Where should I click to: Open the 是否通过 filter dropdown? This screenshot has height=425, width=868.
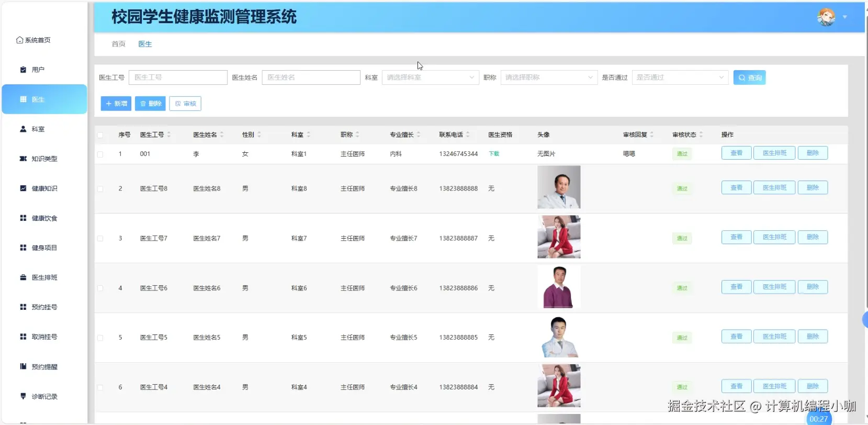(x=680, y=77)
